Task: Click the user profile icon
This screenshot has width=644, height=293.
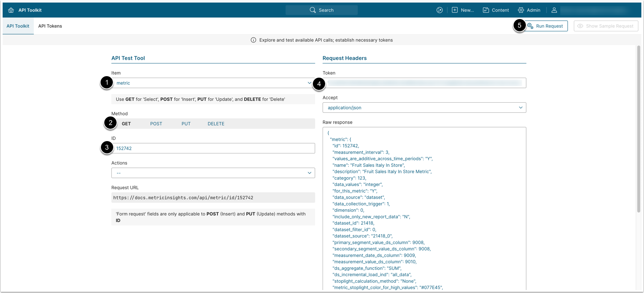Action: click(554, 10)
